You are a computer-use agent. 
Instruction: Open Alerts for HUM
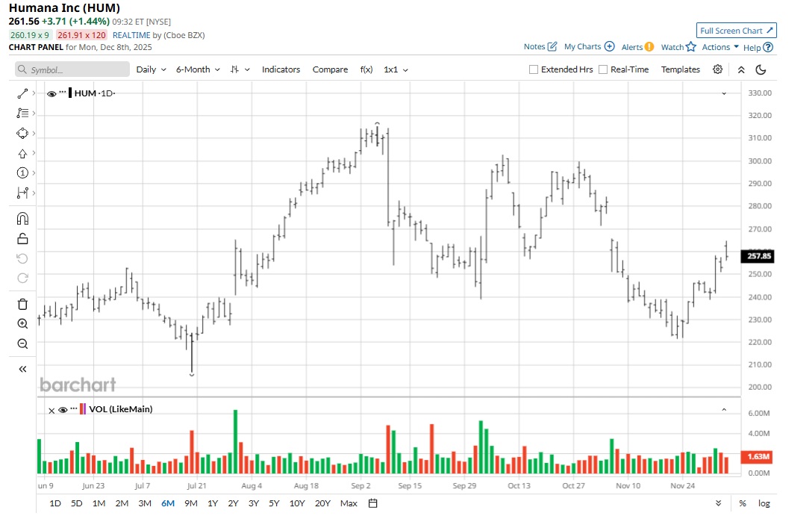click(637, 47)
